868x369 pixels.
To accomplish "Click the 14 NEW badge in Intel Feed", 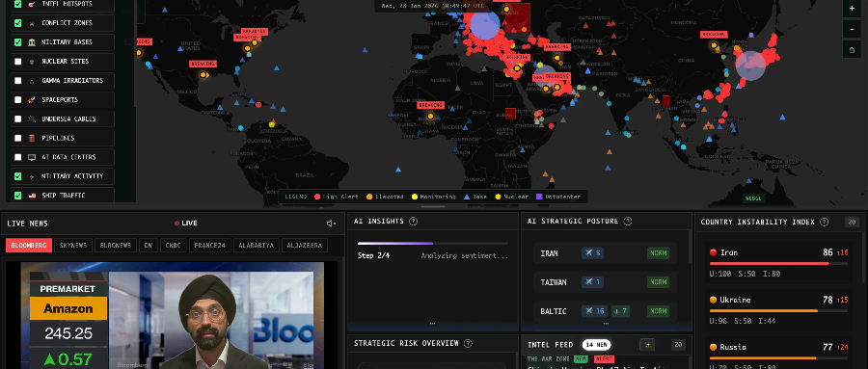I will pos(597,345).
